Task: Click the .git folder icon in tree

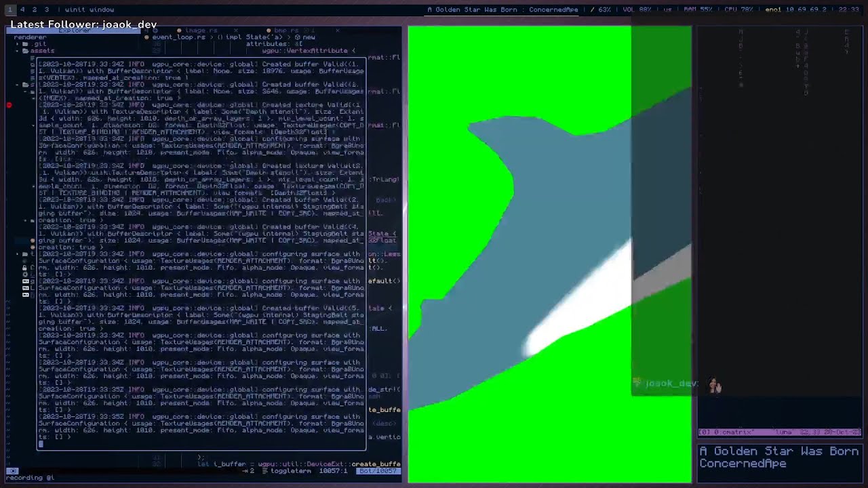Action: 25,44
